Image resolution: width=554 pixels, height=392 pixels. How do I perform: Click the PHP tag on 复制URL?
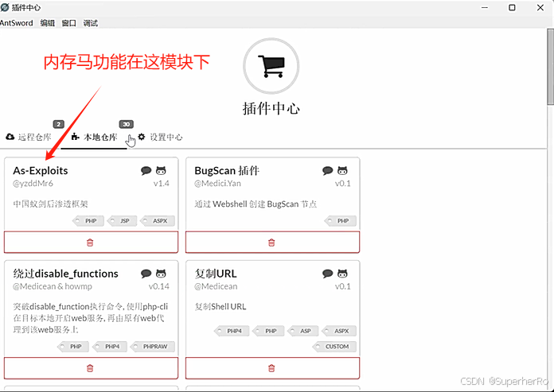coord(268,331)
